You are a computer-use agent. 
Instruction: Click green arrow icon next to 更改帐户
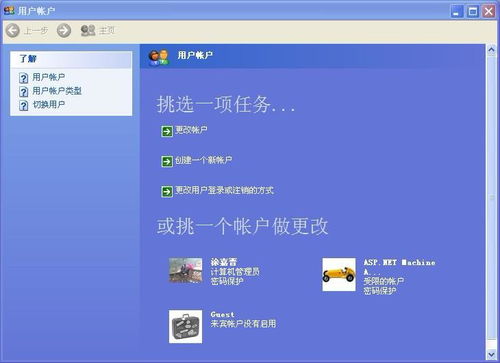[x=167, y=131]
